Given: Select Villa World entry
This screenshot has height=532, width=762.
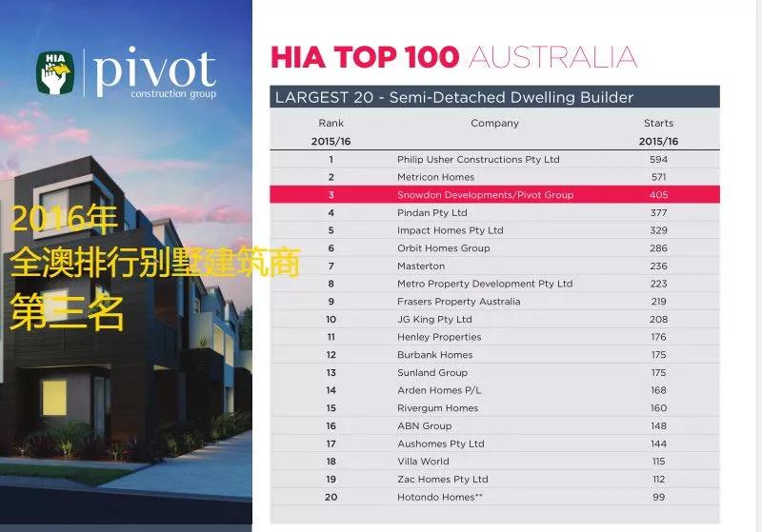Looking at the screenshot, I should 423,462.
